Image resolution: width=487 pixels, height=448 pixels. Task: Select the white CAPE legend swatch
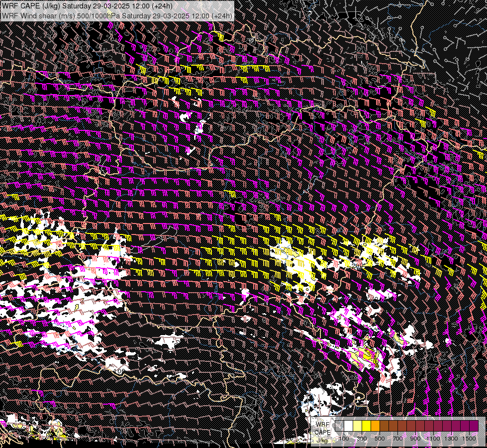349,426
